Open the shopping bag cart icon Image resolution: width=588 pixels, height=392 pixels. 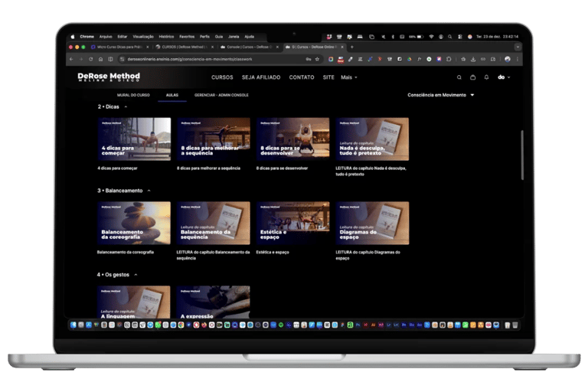473,77
